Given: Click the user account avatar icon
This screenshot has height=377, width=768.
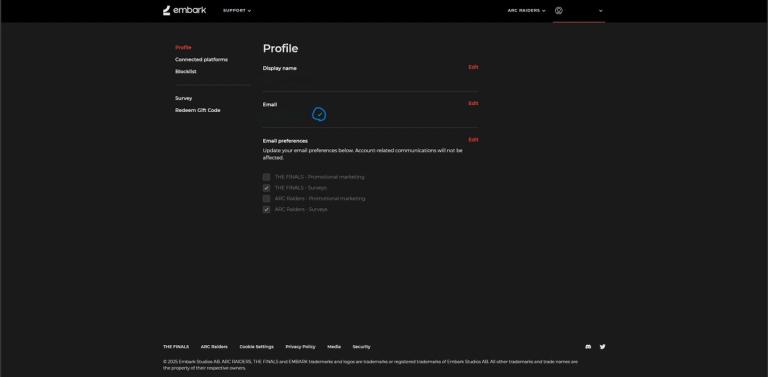Looking at the screenshot, I should [x=559, y=11].
